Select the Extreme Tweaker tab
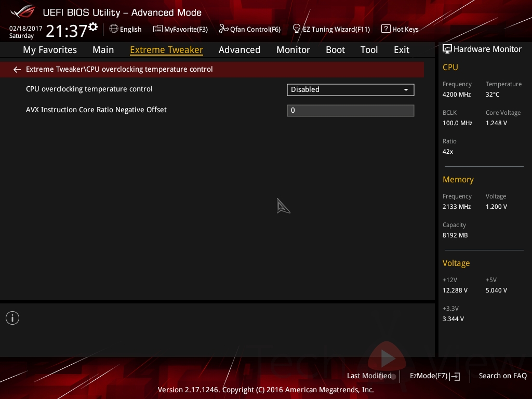 click(x=167, y=50)
